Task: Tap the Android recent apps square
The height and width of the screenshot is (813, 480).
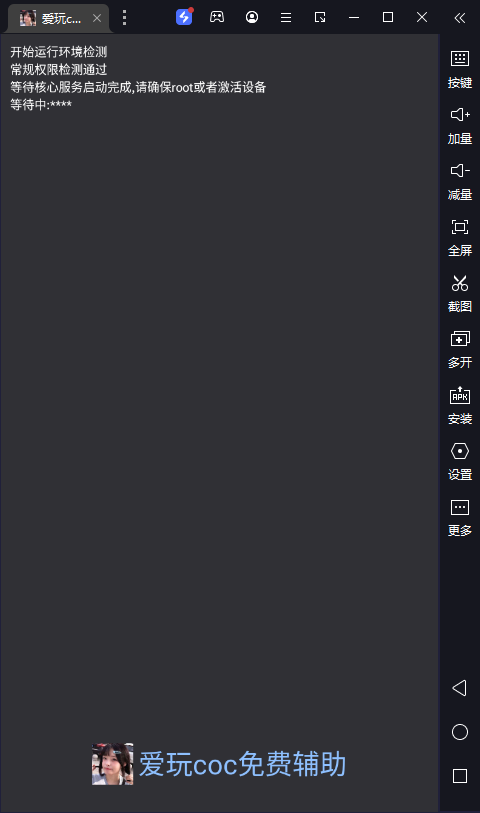Action: (460, 776)
